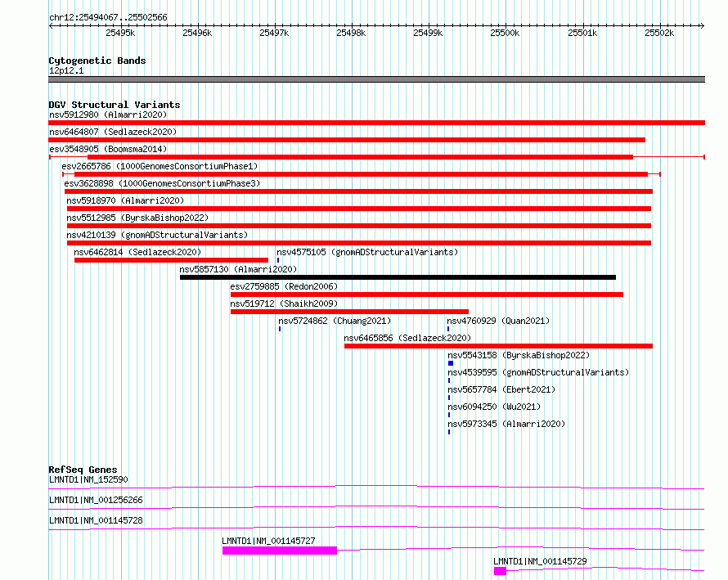The height and width of the screenshot is (580, 728).
Task: Click the ruler's left arrow end
Action: pyautogui.click(x=51, y=26)
